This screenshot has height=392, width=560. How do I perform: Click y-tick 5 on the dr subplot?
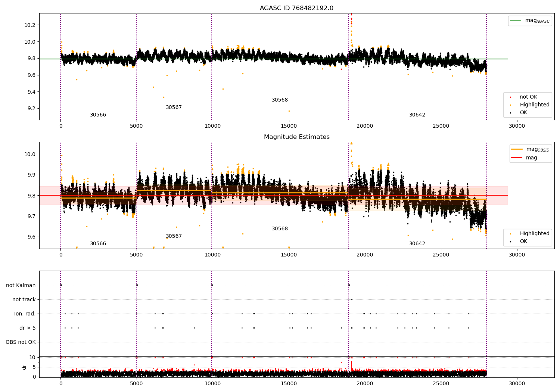pyautogui.click(x=34, y=367)
